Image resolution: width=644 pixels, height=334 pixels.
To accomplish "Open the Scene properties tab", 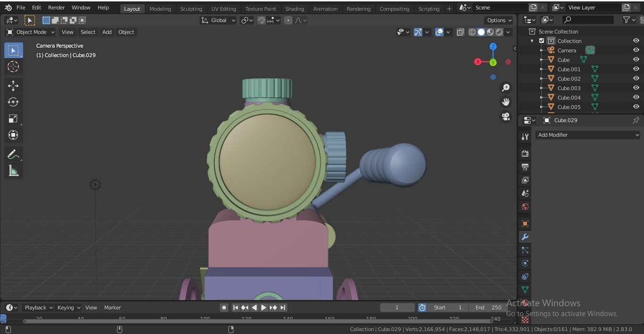I will click(x=525, y=193).
